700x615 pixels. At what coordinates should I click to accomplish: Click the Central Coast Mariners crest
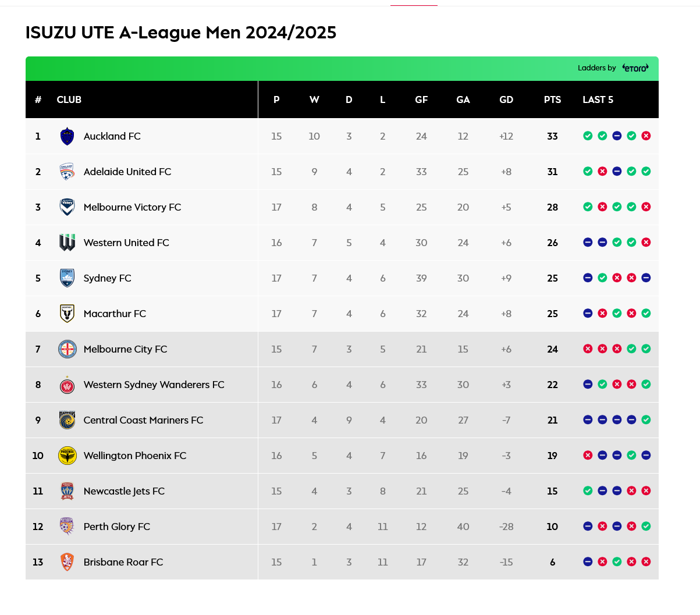tap(67, 420)
